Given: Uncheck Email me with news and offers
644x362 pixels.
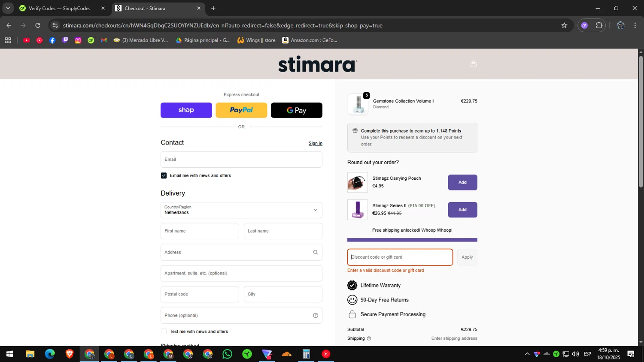Looking at the screenshot, I should click(x=164, y=175).
